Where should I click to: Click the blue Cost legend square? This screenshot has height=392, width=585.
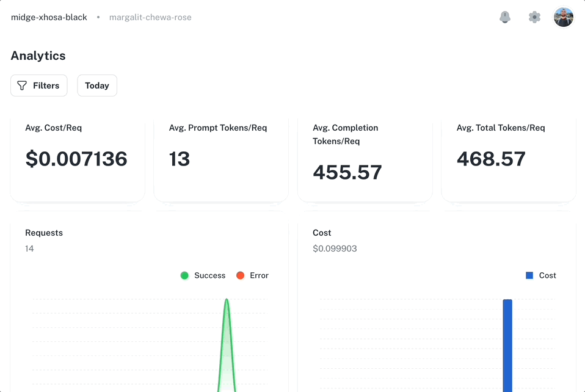click(x=529, y=275)
